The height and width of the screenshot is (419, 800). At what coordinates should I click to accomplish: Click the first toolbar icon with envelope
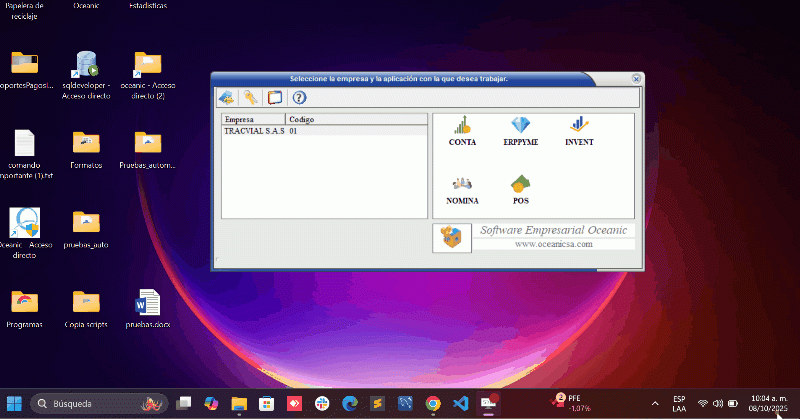click(x=227, y=97)
